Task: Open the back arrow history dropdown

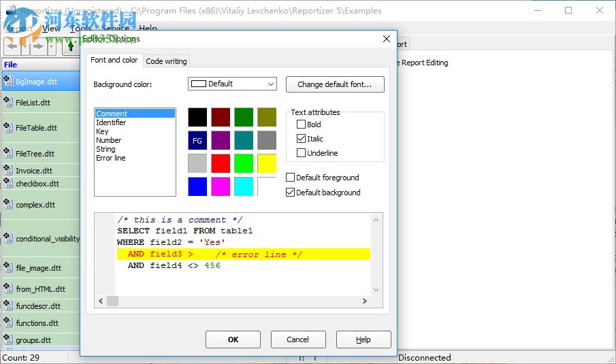Action: [x=25, y=46]
